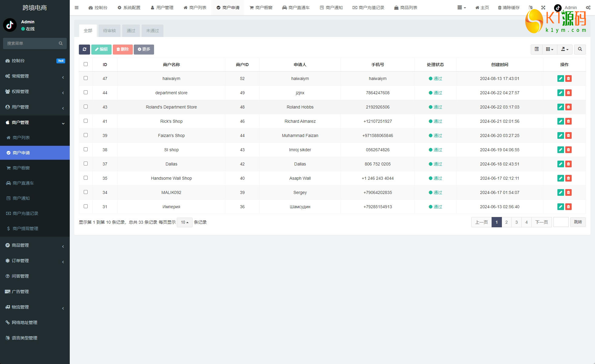Screen dimensions: 595x364
Task: Select checkbox for MALIK092 row
Action: pyautogui.click(x=86, y=192)
